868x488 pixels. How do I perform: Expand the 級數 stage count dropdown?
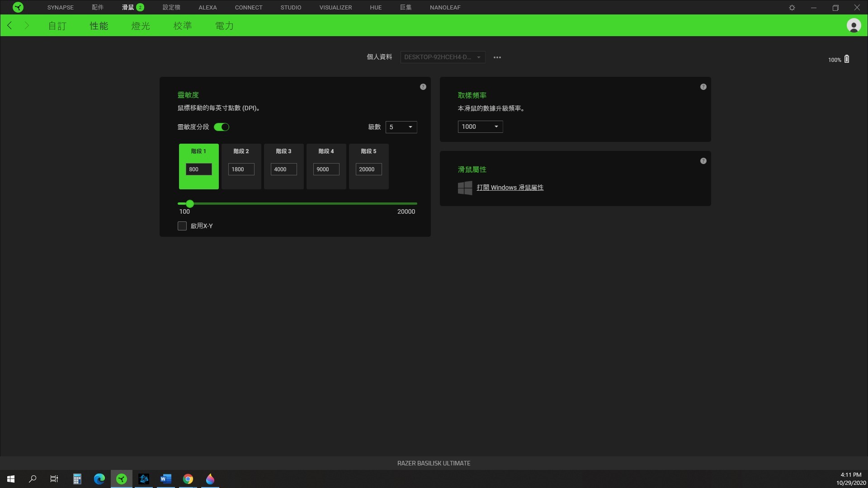pos(401,127)
